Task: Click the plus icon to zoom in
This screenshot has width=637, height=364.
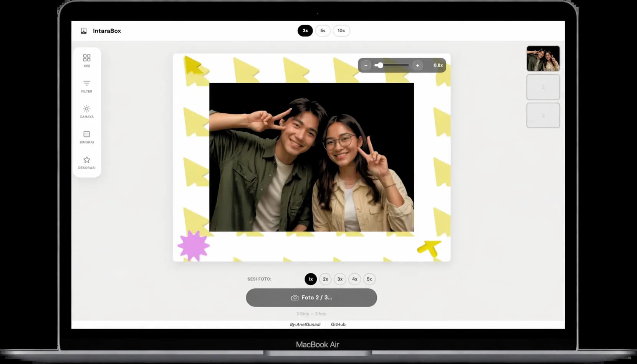Action: [417, 65]
